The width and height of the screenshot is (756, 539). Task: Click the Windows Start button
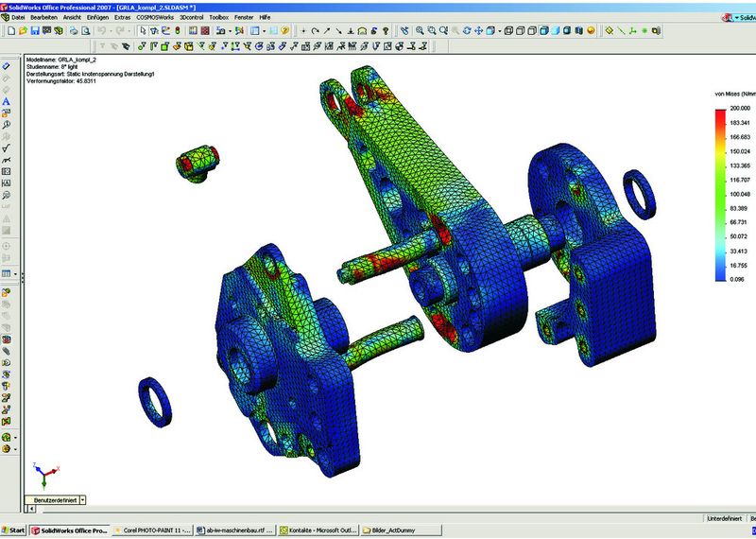click(x=13, y=530)
